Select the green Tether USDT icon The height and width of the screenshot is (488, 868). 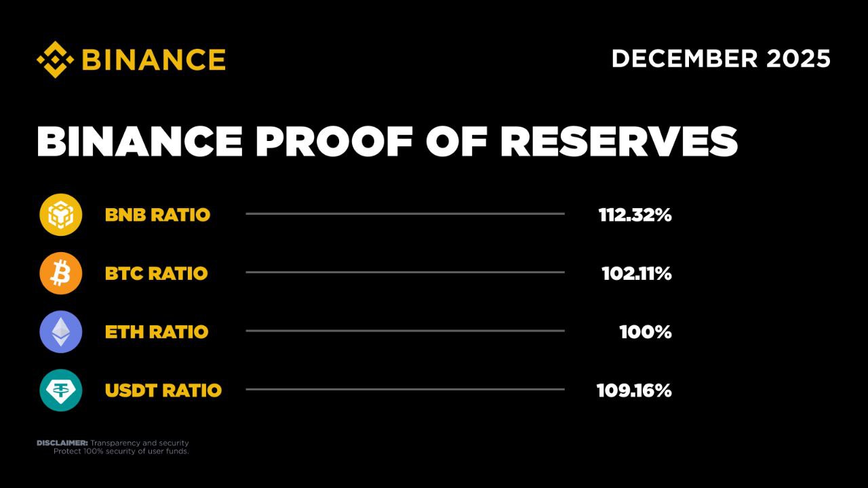[60, 390]
